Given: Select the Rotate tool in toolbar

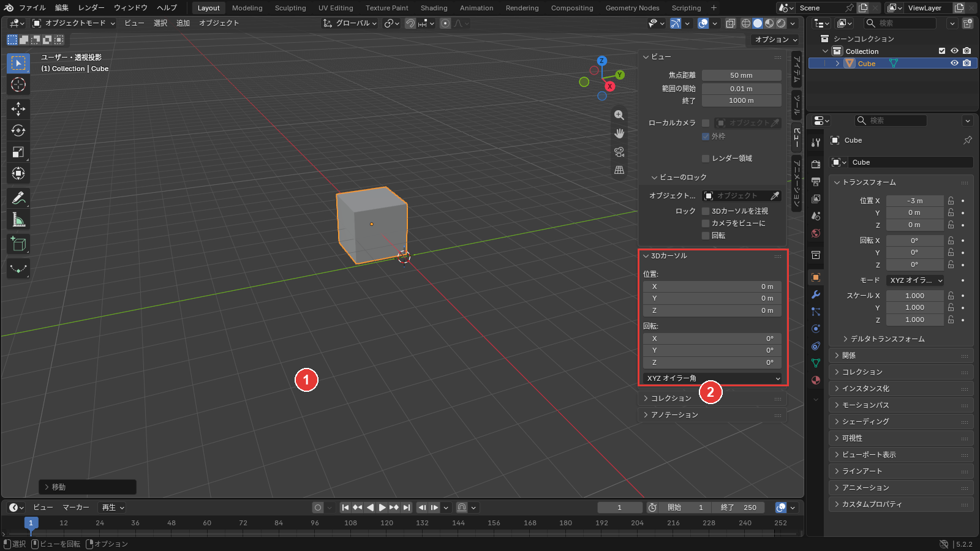Looking at the screenshot, I should [18, 130].
